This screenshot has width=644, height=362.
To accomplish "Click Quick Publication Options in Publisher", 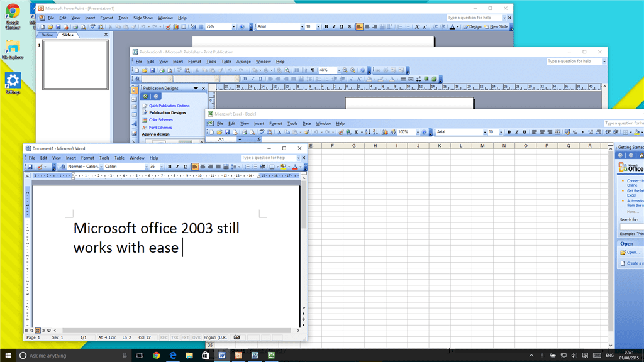I will 169,106.
